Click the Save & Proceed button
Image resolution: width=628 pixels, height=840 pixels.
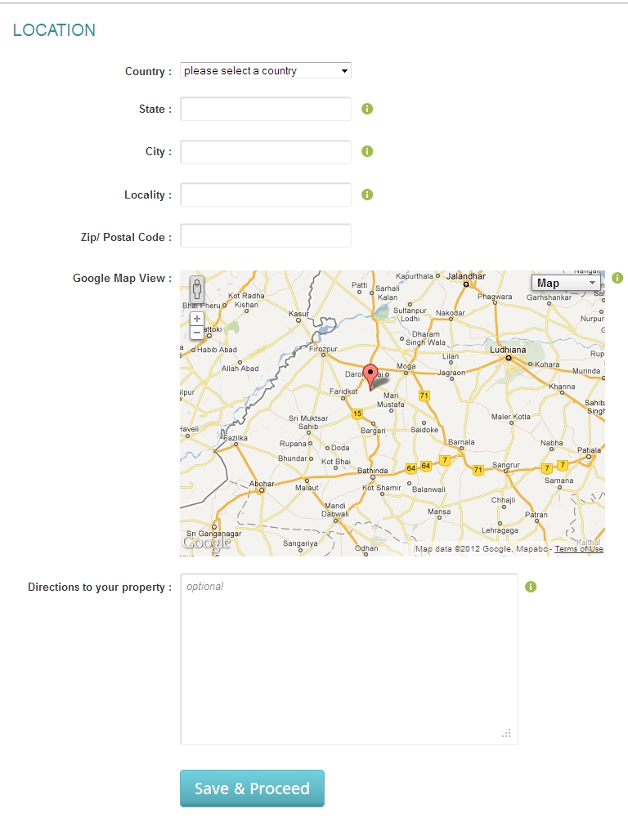pyautogui.click(x=252, y=788)
